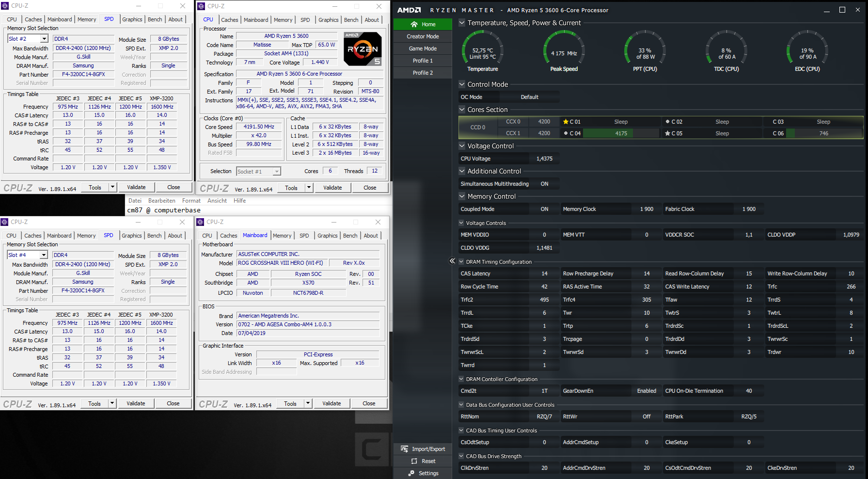The height and width of the screenshot is (479, 868).
Task: Open Slot #2 memory slot dropdown
Action: point(44,39)
